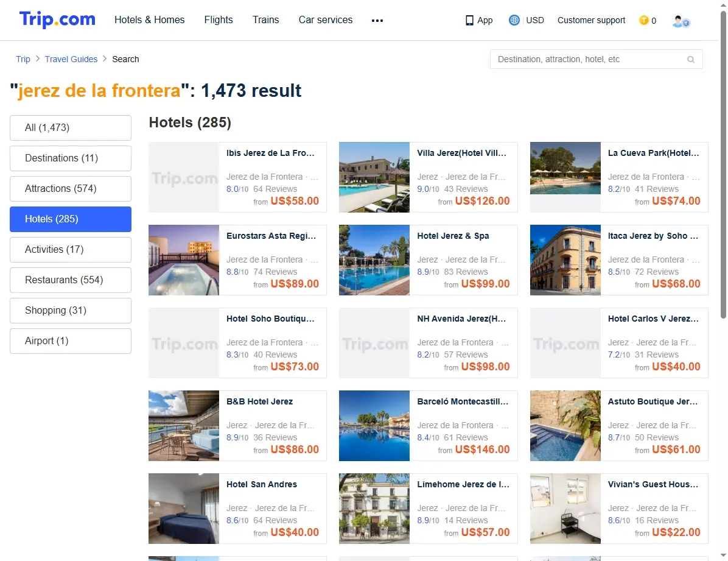
Task: Open NH Avenida Jerez title
Action: coord(461,319)
